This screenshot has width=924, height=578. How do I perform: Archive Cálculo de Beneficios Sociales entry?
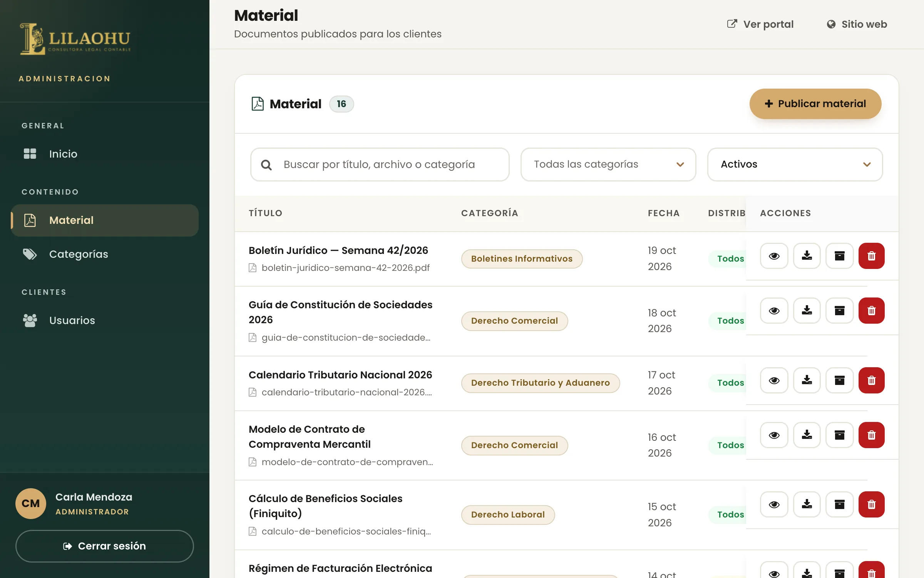tap(840, 504)
